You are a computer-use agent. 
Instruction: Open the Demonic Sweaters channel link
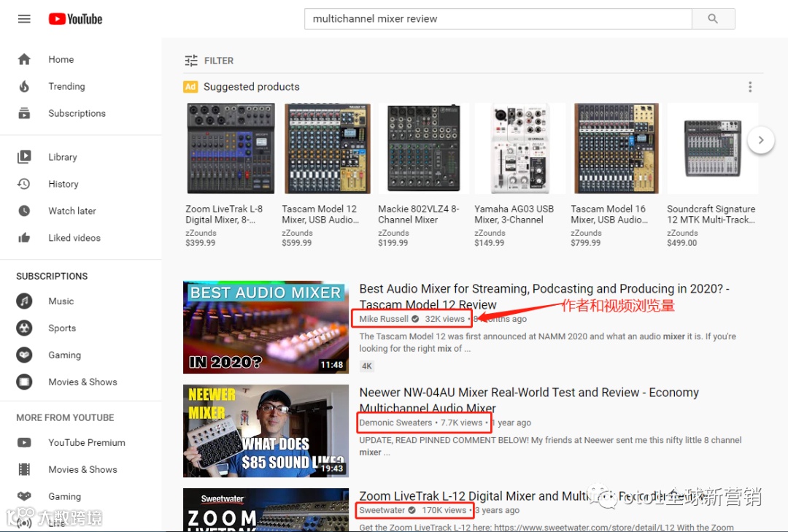395,423
